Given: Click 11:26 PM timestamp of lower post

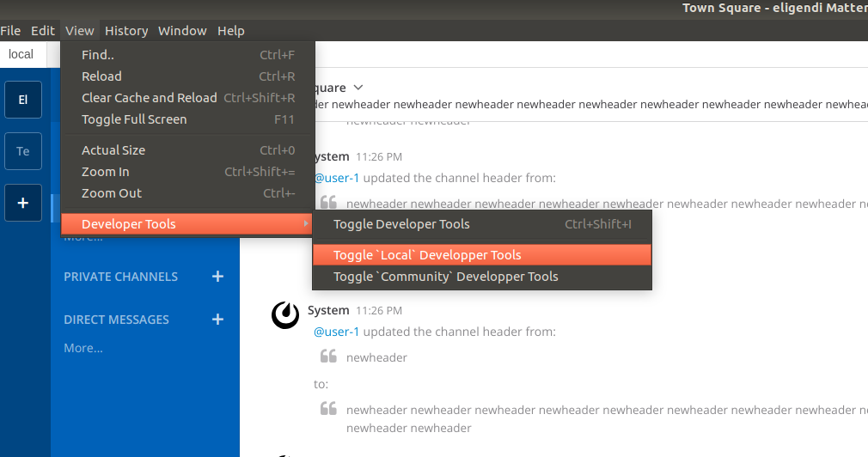Looking at the screenshot, I should [379, 311].
